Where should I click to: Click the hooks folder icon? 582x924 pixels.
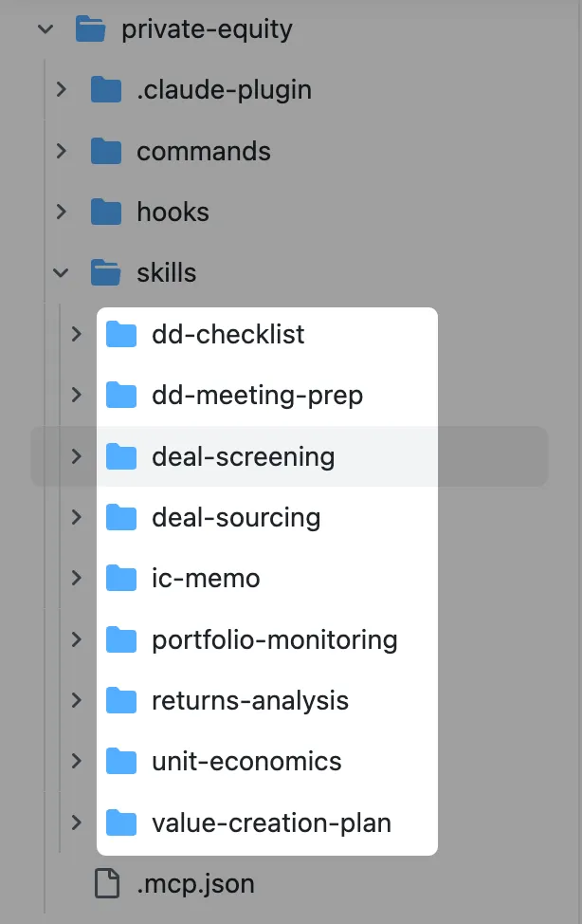tap(106, 212)
